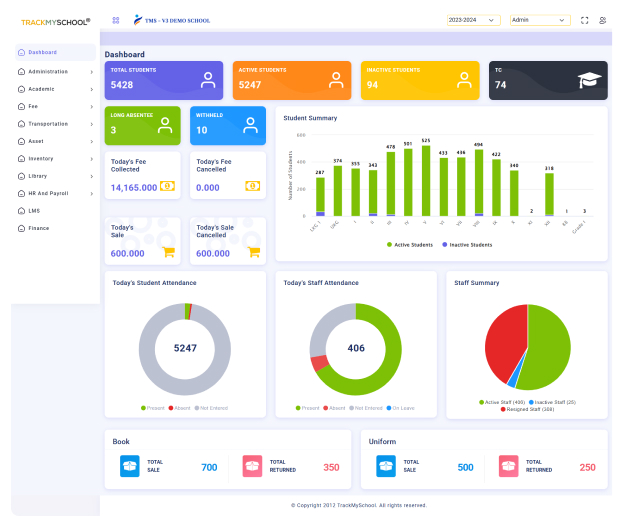Click the fullscreen icon in top bar
The width and height of the screenshot is (623, 529).
click(x=584, y=20)
